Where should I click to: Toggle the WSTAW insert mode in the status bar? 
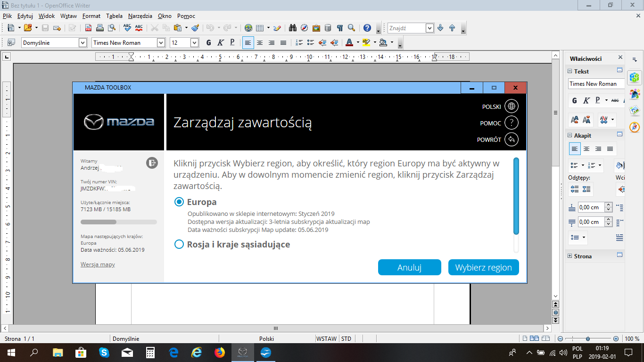(x=326, y=339)
